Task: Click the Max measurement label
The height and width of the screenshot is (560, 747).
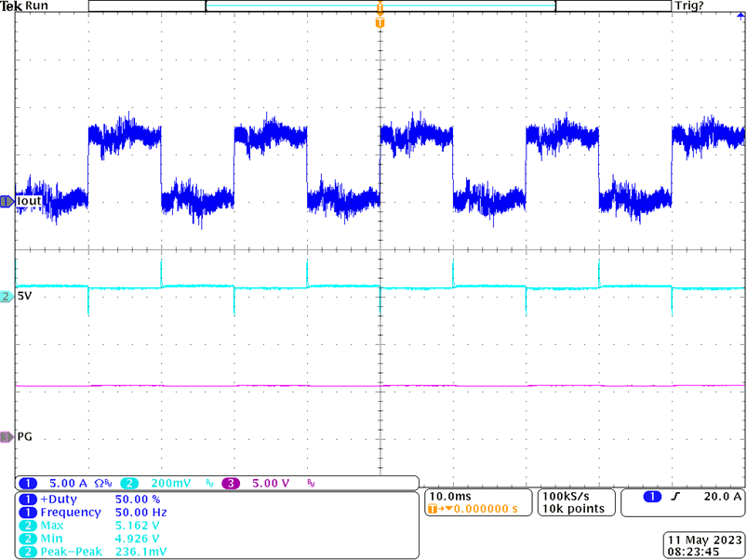Action: (x=51, y=526)
